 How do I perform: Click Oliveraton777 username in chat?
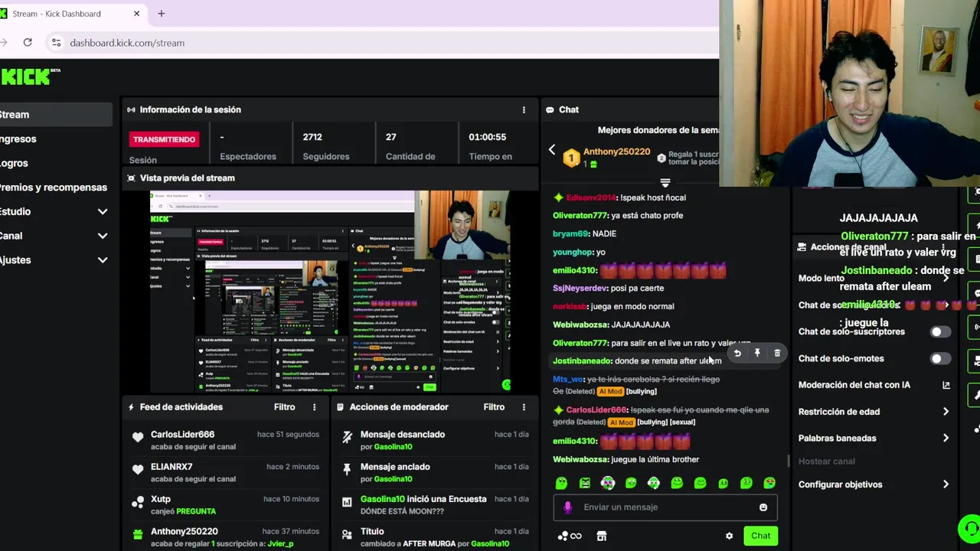pos(580,216)
